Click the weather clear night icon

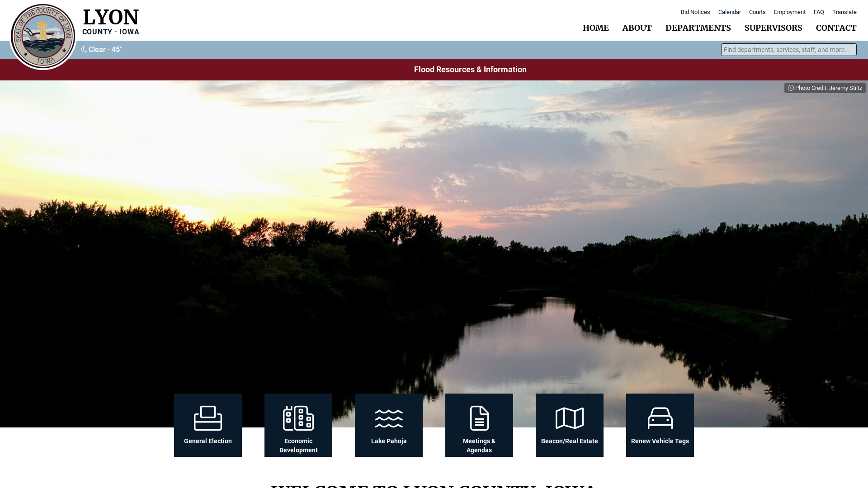(x=84, y=49)
